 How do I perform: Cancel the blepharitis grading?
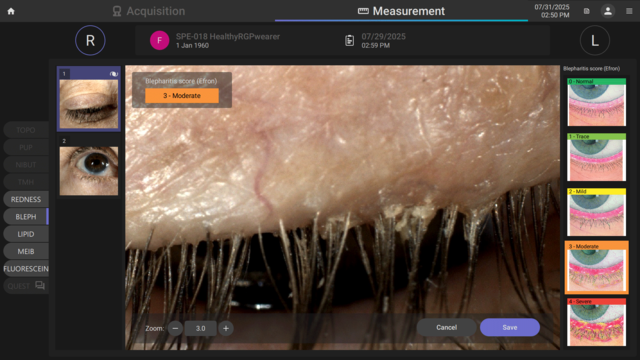pos(446,327)
